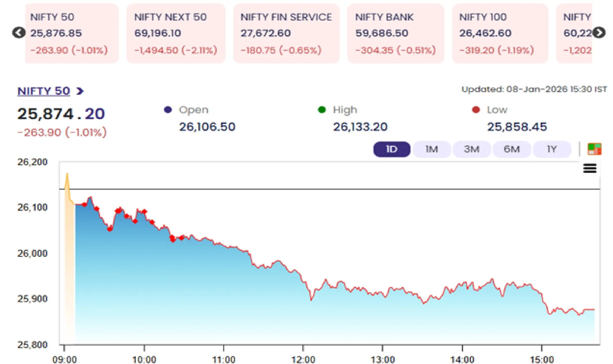Select the NIFTY NEXT 50 index card
613x364 pixels.
pos(176,33)
